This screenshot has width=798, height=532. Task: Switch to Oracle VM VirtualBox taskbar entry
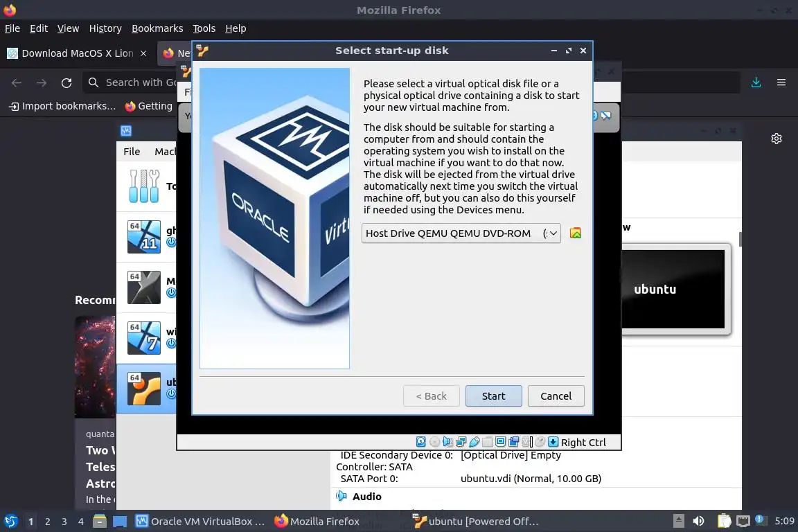click(200, 522)
